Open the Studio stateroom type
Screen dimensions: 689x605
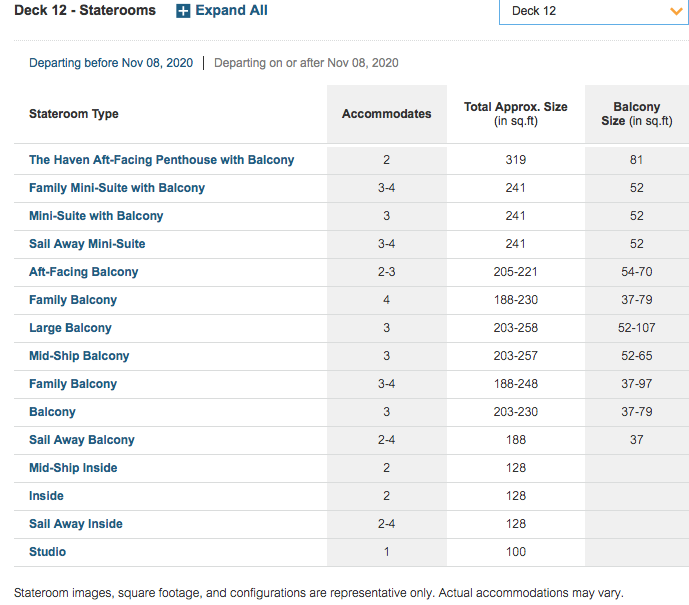click(47, 552)
